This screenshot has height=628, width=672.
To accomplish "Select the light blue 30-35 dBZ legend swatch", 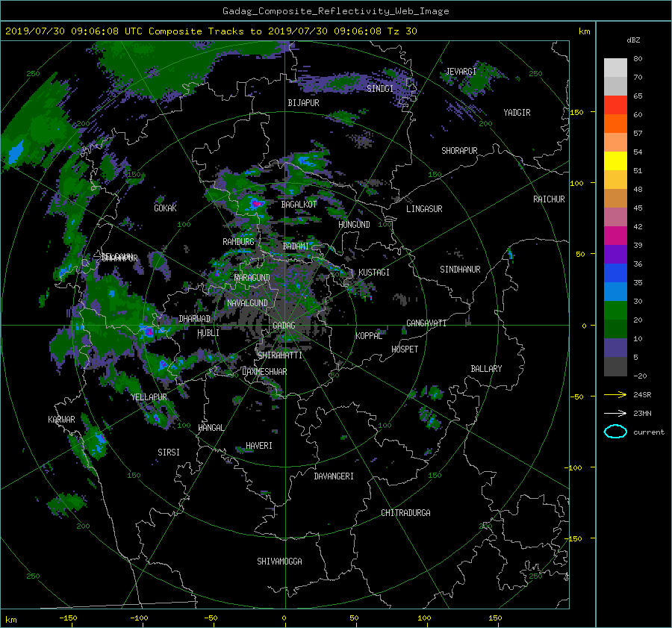I will (615, 292).
